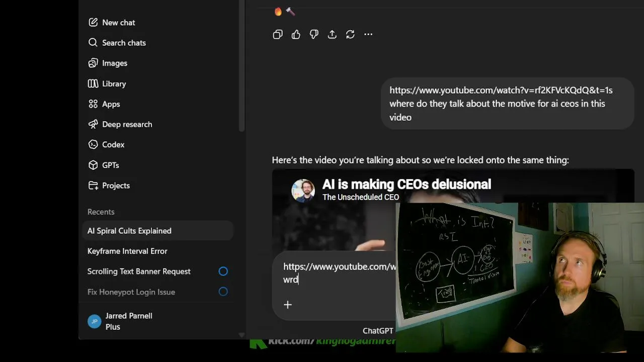Click The Unscheduled CEO channel name

pos(361,197)
